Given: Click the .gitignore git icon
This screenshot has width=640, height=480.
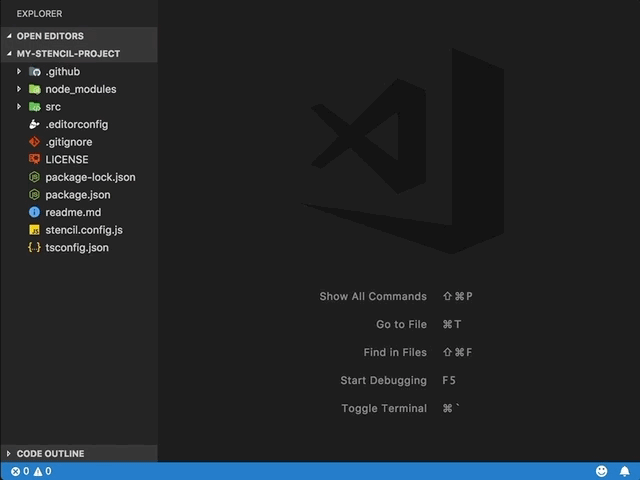Looking at the screenshot, I should pyautogui.click(x=35, y=142).
